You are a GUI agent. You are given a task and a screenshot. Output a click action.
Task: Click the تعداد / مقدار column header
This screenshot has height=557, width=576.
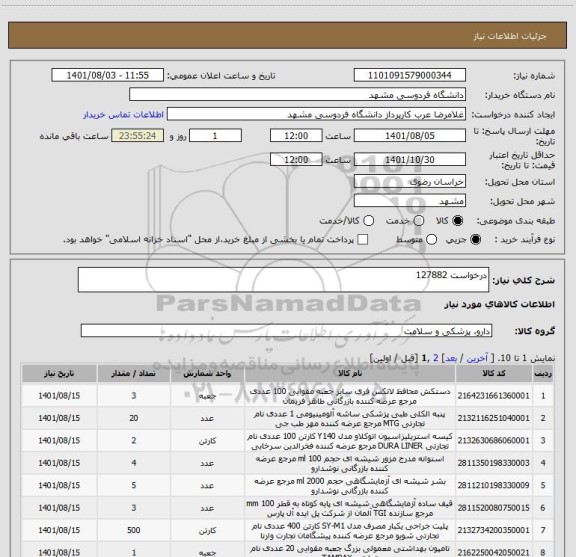[x=133, y=373]
